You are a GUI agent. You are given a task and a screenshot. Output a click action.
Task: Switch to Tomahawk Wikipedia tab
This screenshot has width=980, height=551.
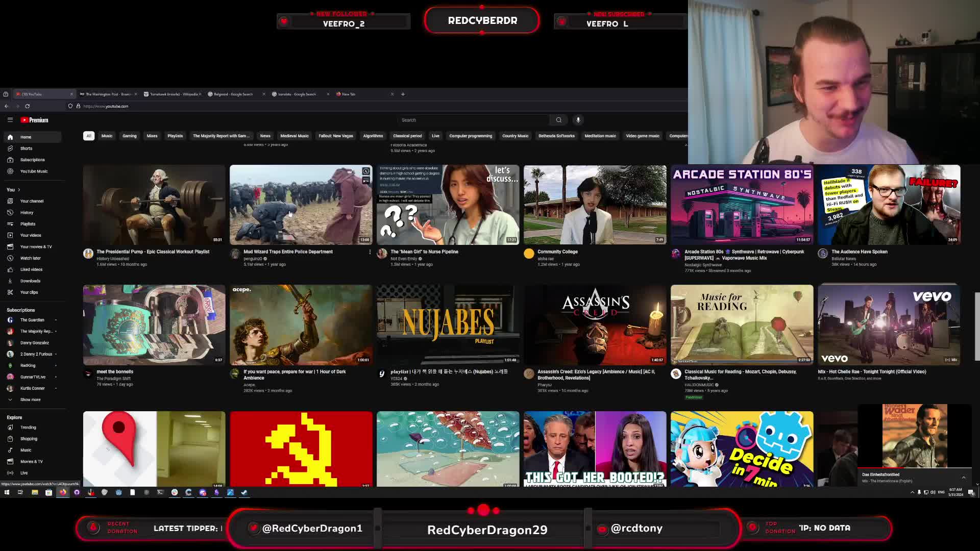[172, 94]
